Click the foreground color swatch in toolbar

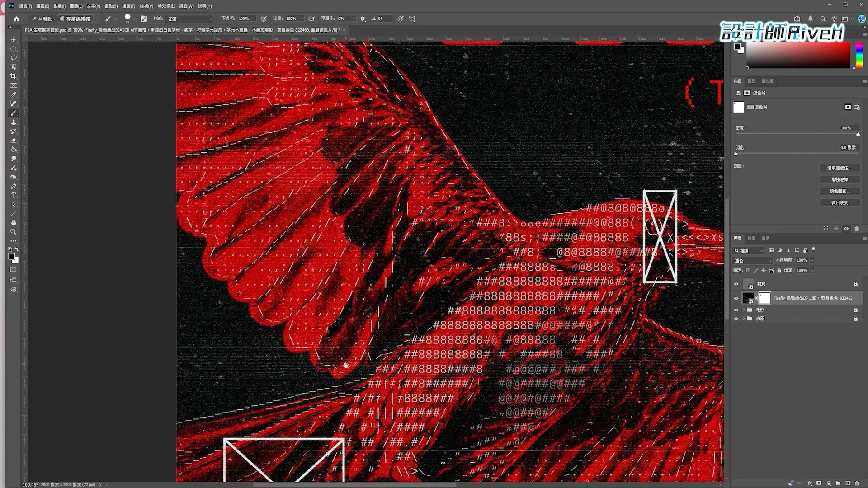pyautogui.click(x=11, y=256)
